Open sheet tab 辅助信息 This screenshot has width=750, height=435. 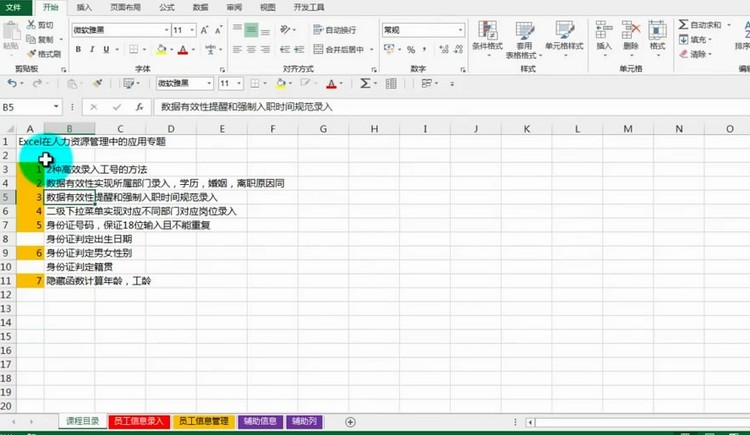coord(260,421)
